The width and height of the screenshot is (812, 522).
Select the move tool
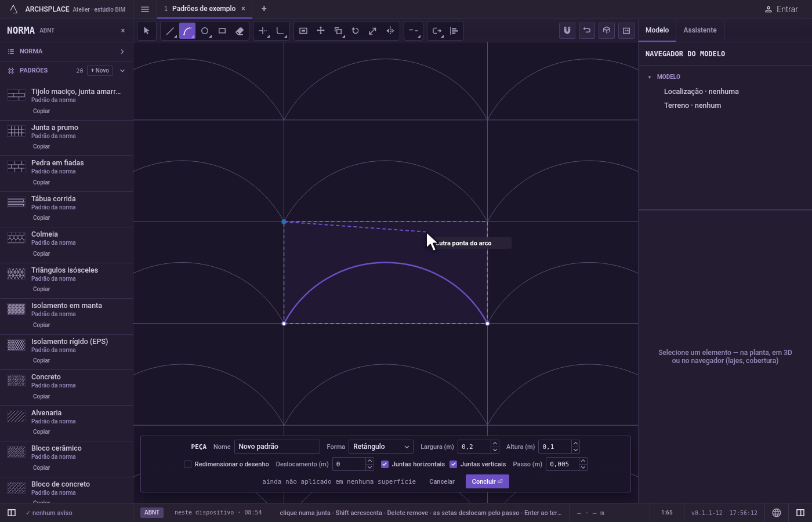pos(321,31)
